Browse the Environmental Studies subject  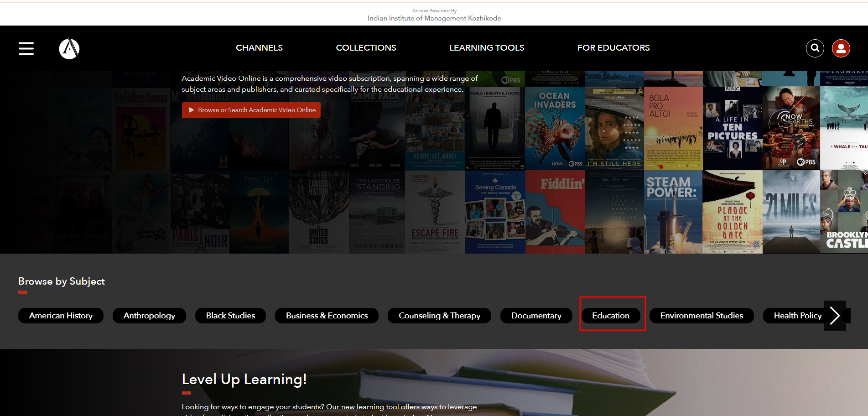coord(701,316)
